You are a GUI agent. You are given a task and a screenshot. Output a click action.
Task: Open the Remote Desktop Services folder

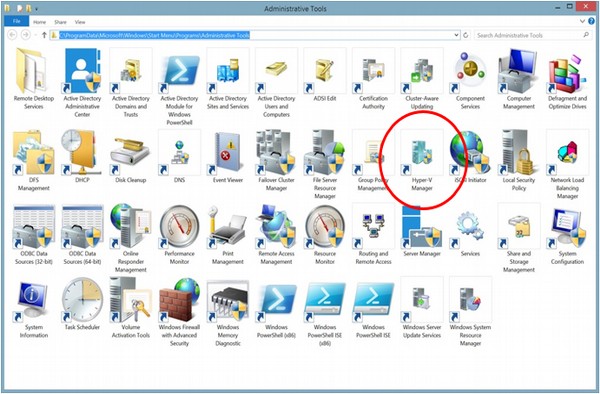click(34, 78)
